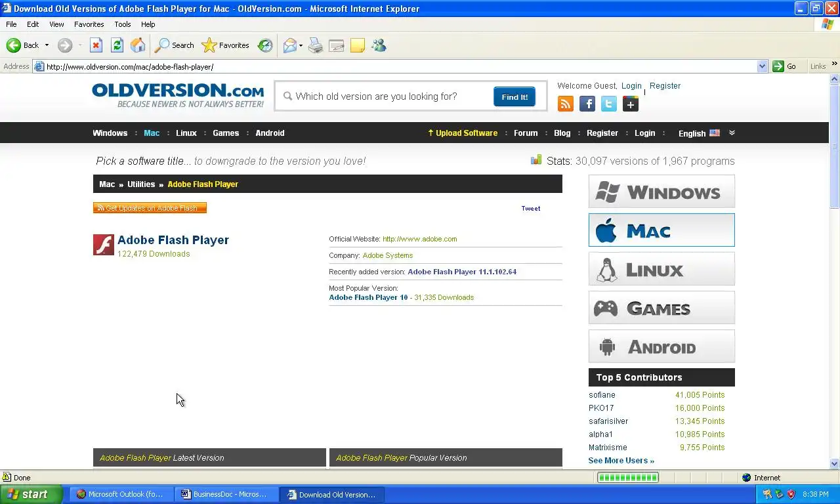Open the Facebook icon in the header
This screenshot has height=504, width=840.
(587, 104)
